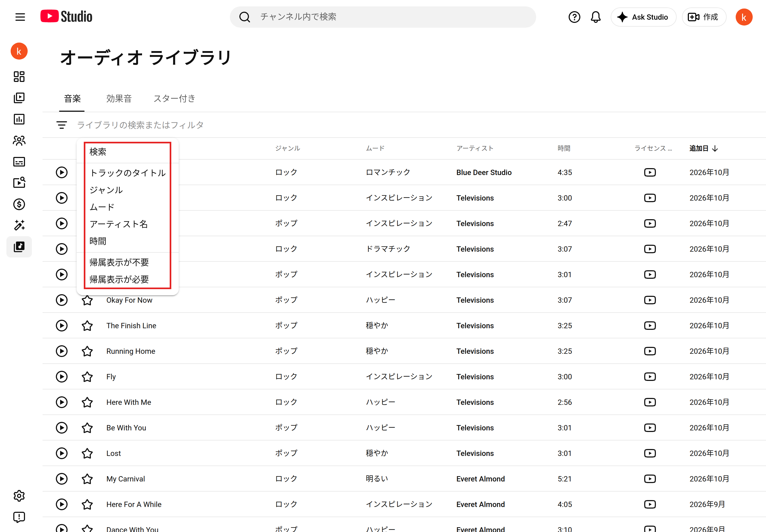
Task: Click the アーティスト column header
Action: [x=475, y=148]
